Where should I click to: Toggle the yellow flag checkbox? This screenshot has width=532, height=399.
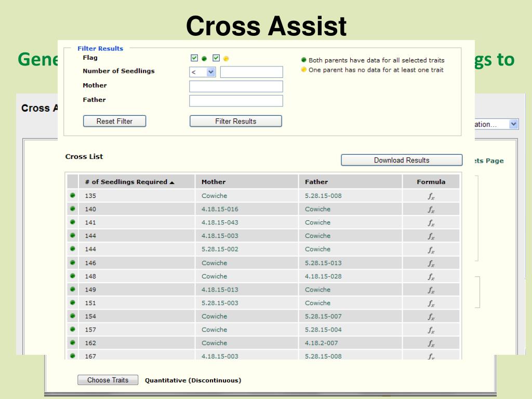point(216,58)
